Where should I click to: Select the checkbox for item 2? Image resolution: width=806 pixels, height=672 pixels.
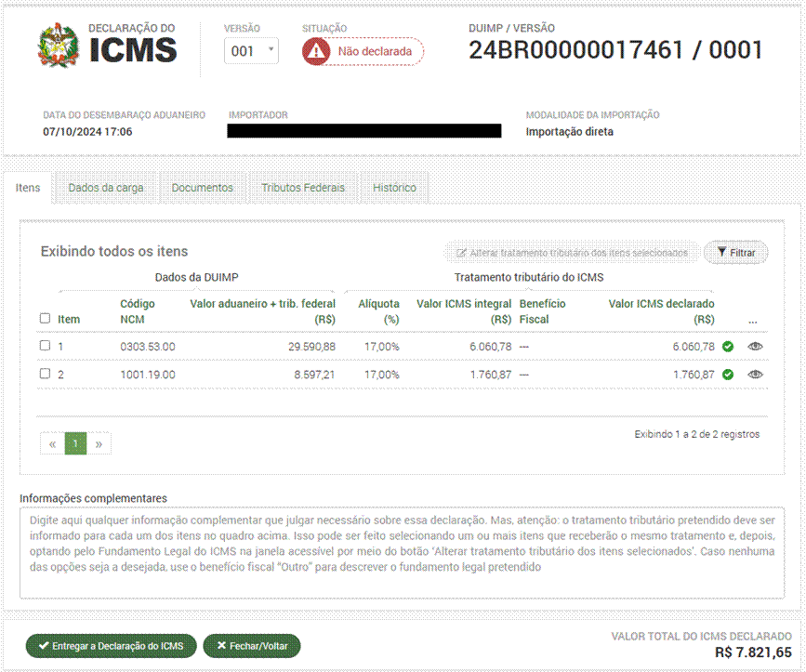pyautogui.click(x=46, y=374)
